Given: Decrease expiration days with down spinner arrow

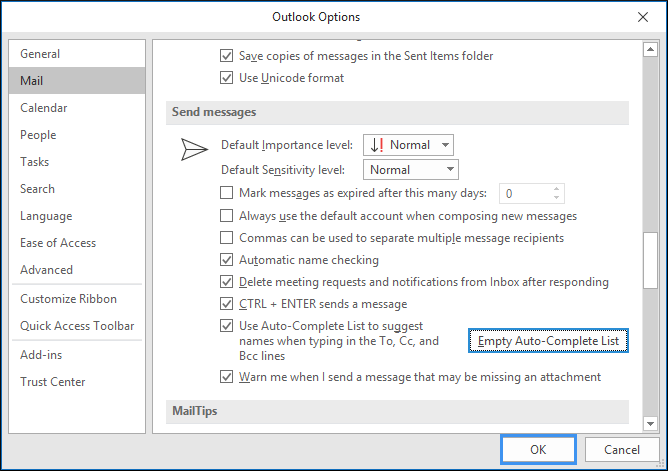Looking at the screenshot, I should point(556,198).
